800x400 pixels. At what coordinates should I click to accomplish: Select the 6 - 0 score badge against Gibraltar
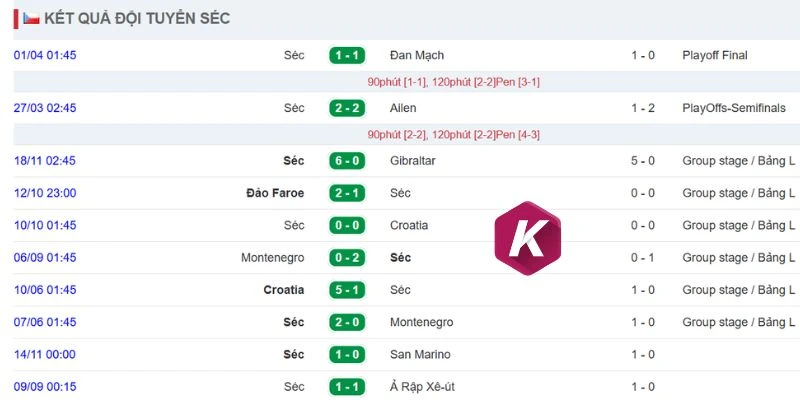pyautogui.click(x=347, y=161)
